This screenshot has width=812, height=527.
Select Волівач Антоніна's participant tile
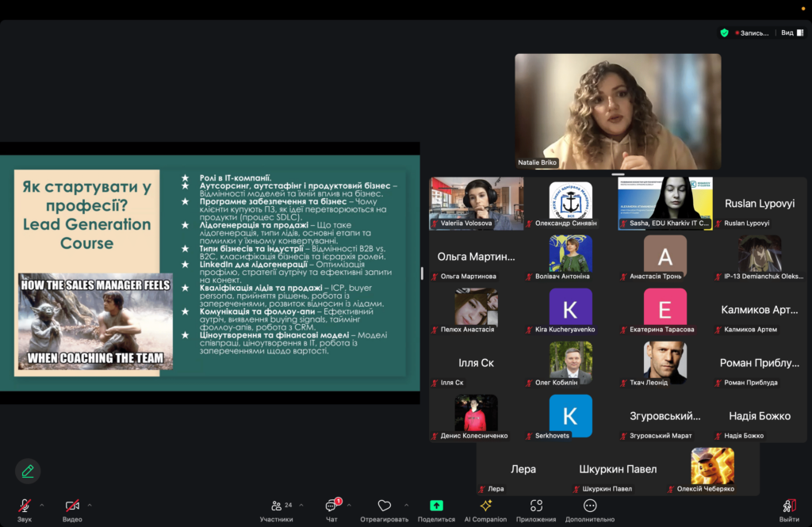571,257
